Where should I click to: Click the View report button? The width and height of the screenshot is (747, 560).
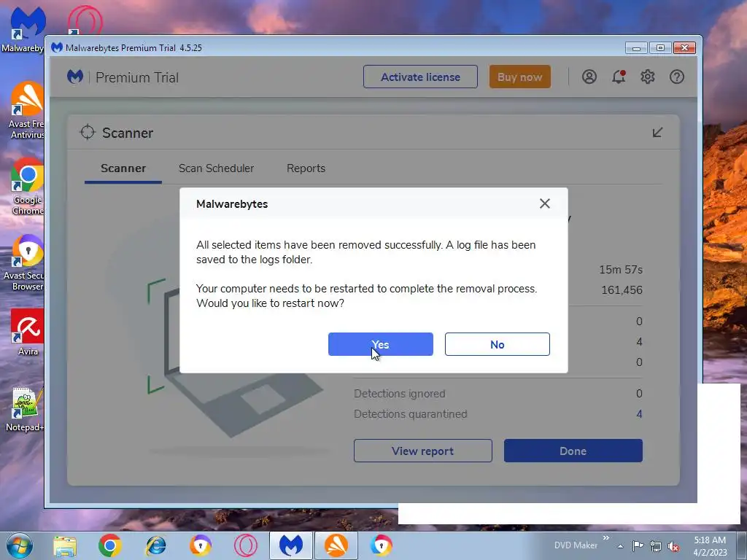422,451
